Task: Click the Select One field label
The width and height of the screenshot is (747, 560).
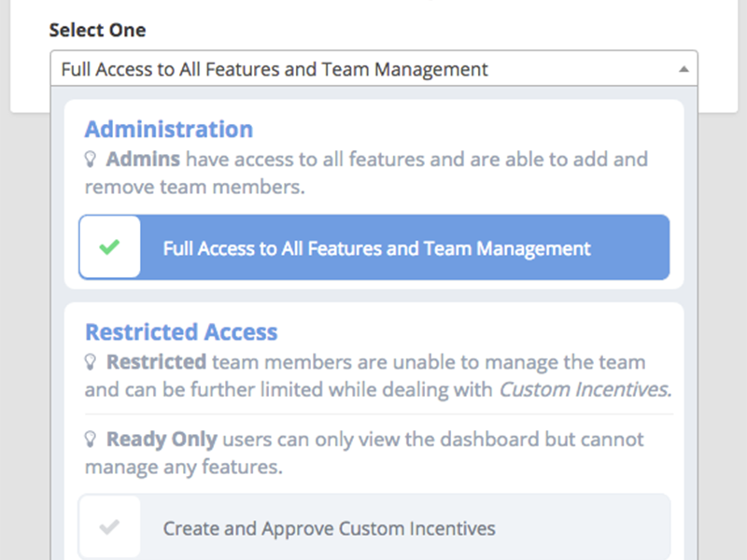Action: coord(97,30)
